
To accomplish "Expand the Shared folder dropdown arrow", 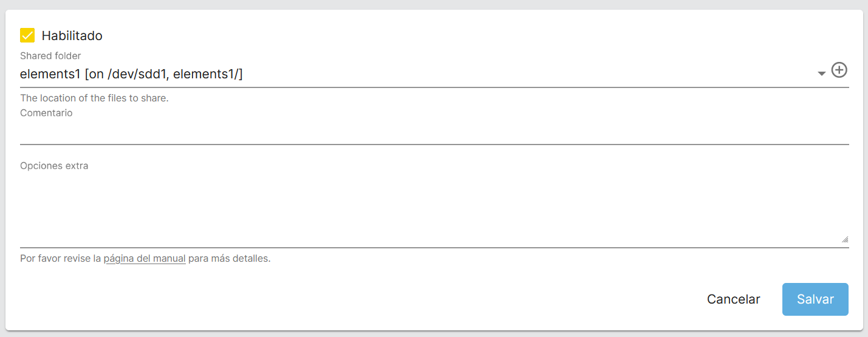I will coord(821,73).
